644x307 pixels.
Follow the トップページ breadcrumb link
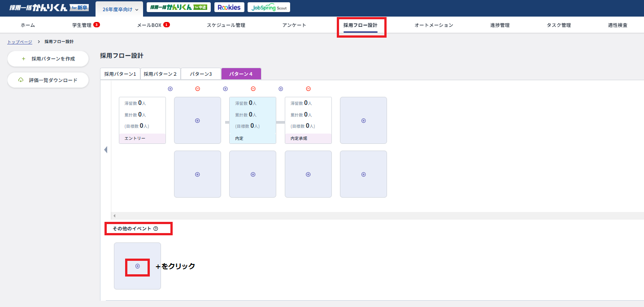point(20,42)
